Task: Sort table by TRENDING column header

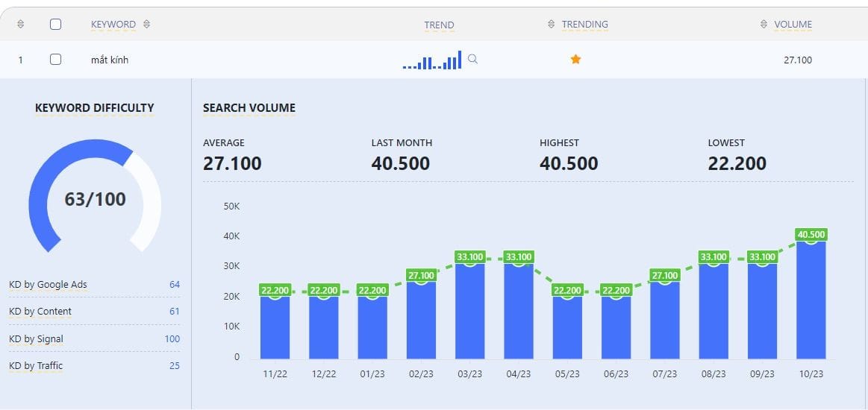Action: pyautogui.click(x=584, y=25)
